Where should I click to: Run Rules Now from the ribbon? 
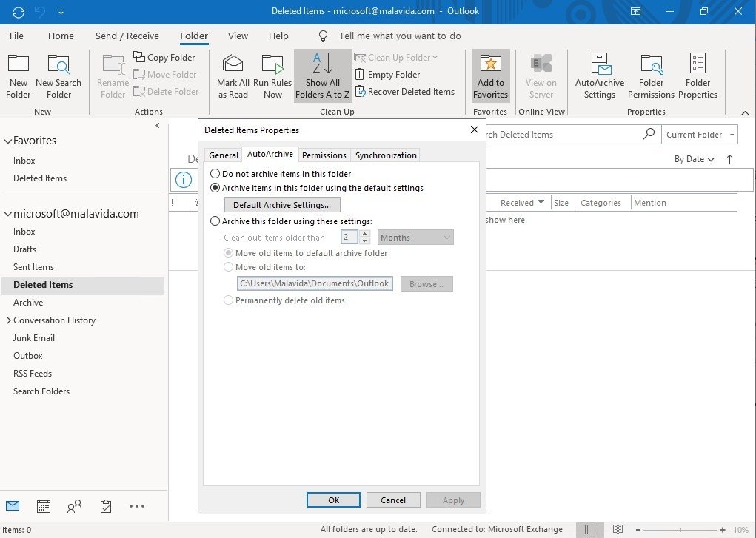click(272, 75)
